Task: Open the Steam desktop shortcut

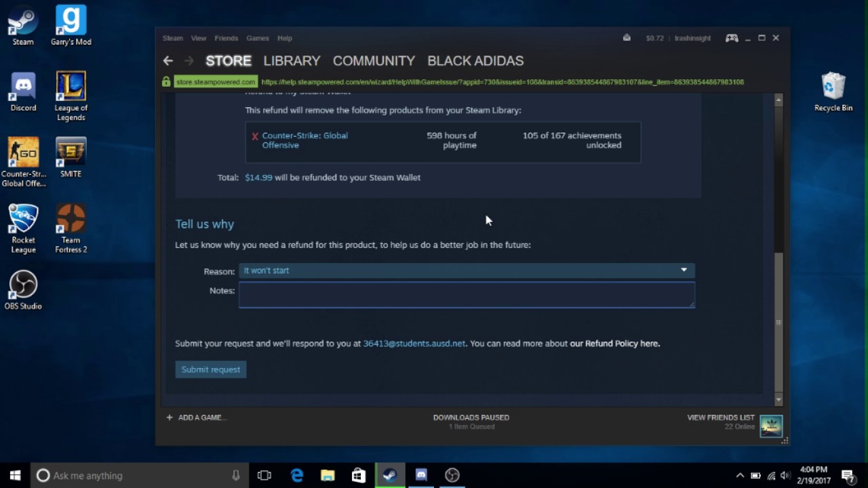Action: (23, 26)
